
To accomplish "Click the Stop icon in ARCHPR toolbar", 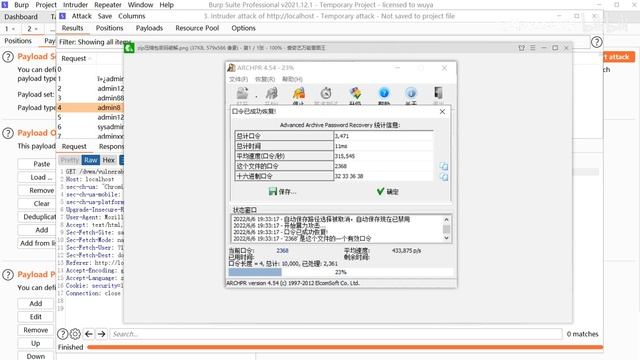I will click(299, 94).
